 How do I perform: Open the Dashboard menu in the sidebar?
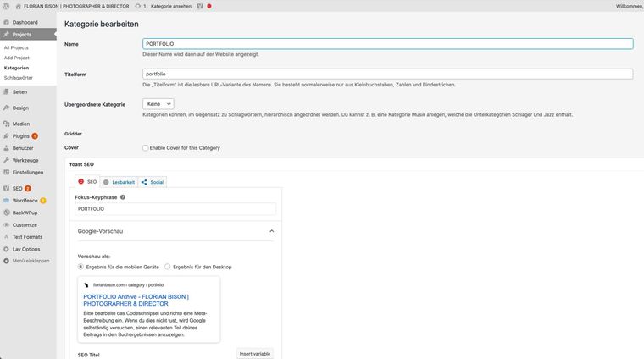point(25,22)
